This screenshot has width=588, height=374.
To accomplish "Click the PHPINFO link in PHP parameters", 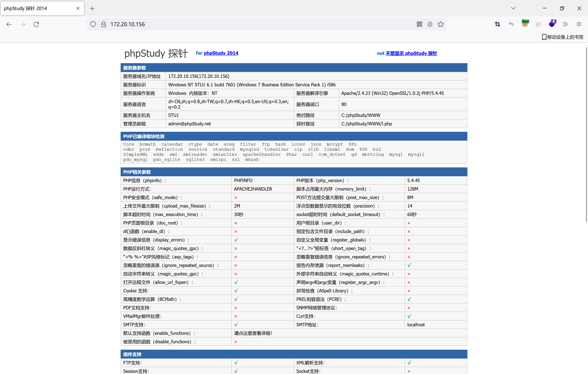I will pos(243,181).
